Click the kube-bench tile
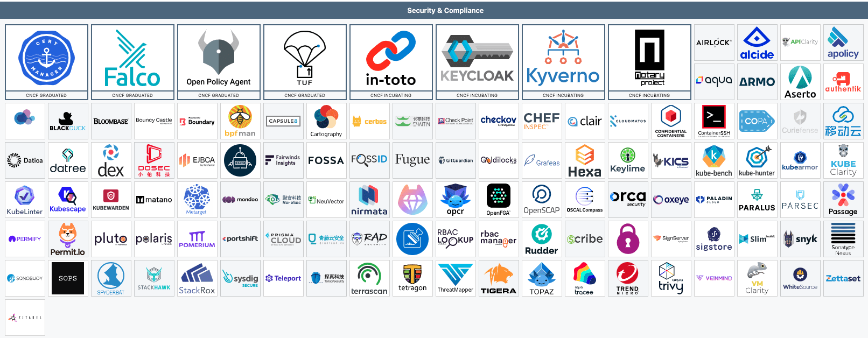 click(x=714, y=160)
